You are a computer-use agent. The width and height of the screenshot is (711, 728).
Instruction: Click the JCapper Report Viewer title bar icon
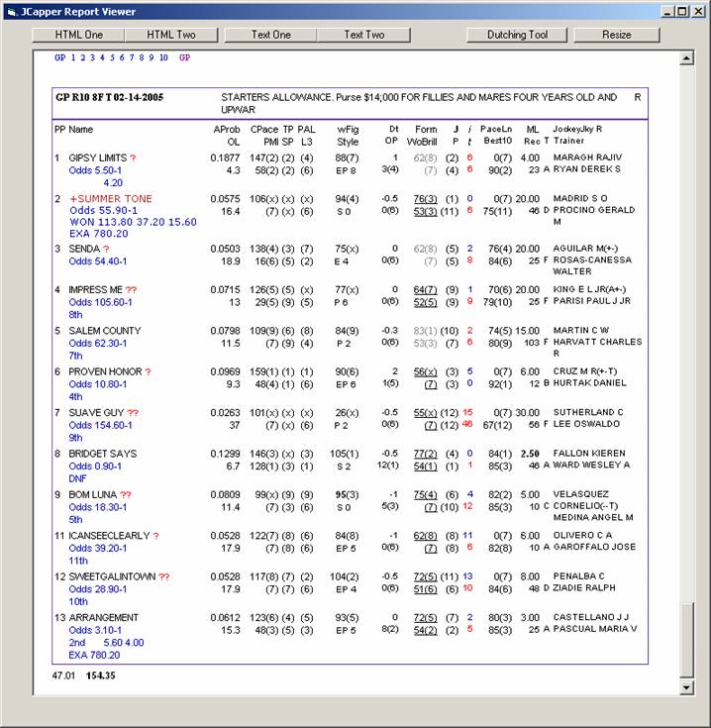[x=12, y=12]
